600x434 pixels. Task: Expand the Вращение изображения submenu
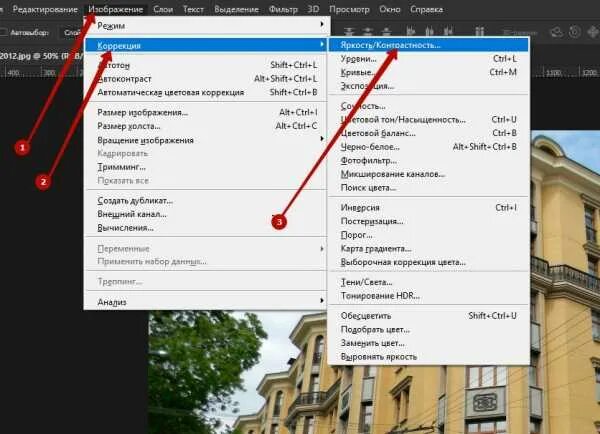205,140
